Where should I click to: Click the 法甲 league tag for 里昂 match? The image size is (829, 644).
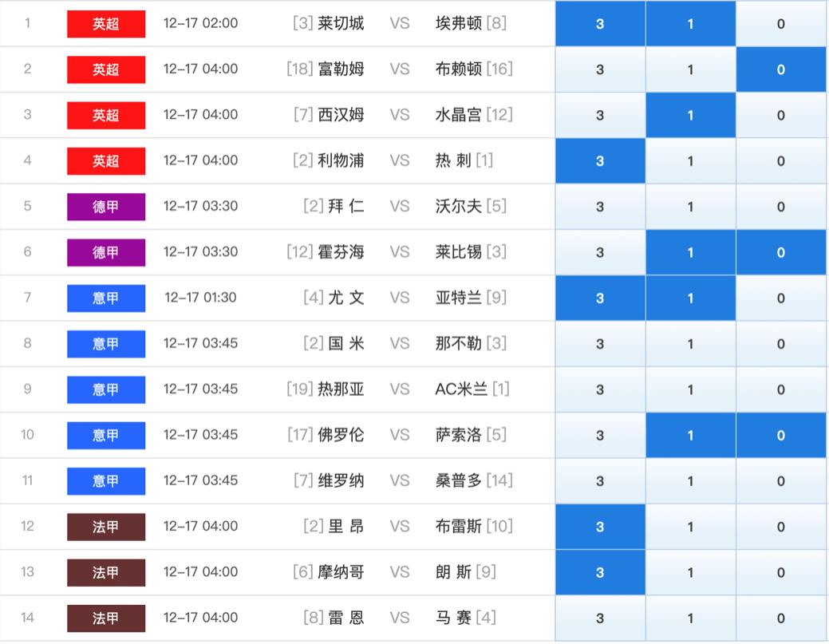click(x=106, y=527)
